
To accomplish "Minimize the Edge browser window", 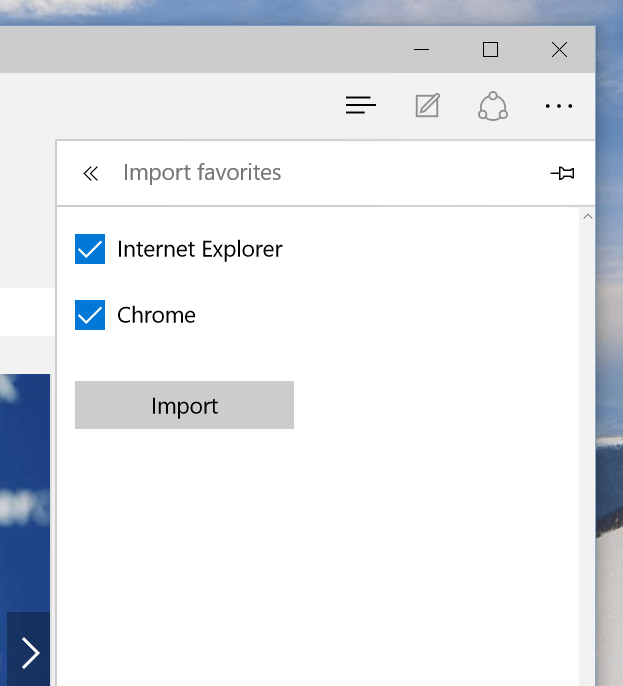I will (421, 49).
